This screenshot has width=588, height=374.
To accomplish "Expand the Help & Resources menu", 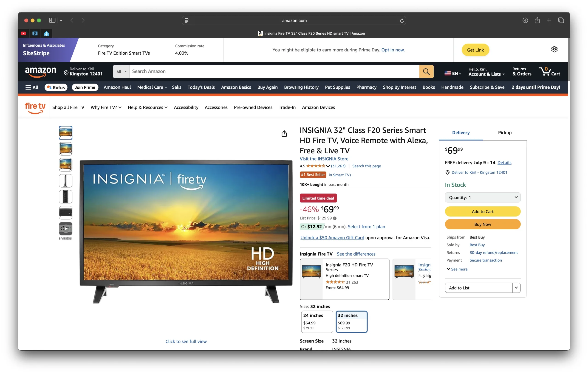I will [147, 107].
